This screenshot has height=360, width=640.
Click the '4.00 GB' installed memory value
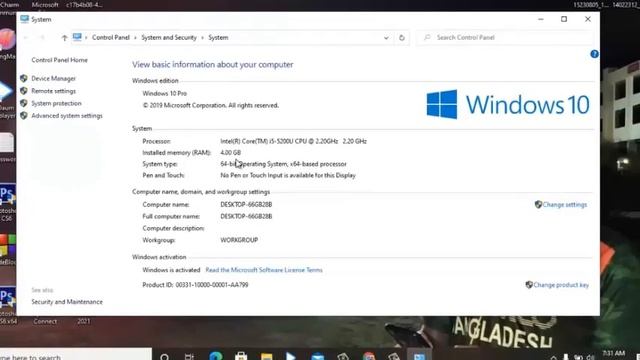231,153
